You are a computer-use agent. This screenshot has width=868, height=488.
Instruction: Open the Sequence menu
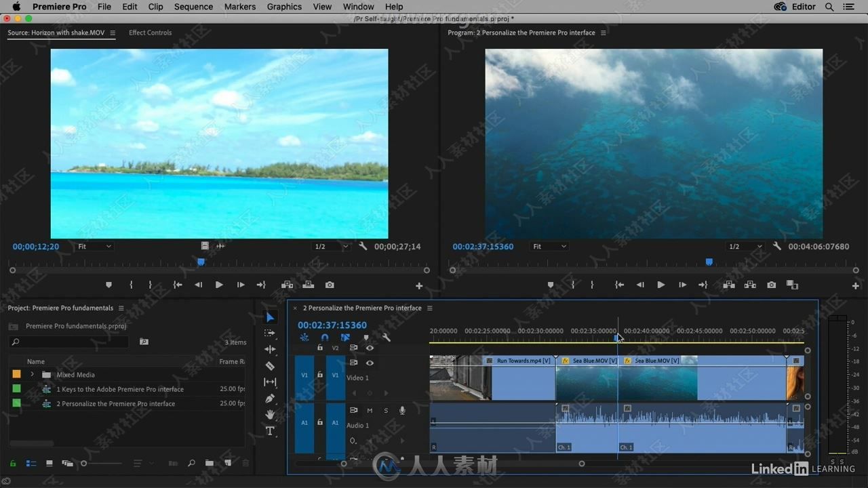click(193, 7)
